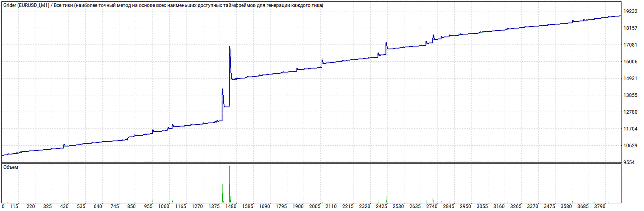Click the 18157 value on the price axis
Image resolution: width=644 pixels, height=211 pixels.
(631, 28)
